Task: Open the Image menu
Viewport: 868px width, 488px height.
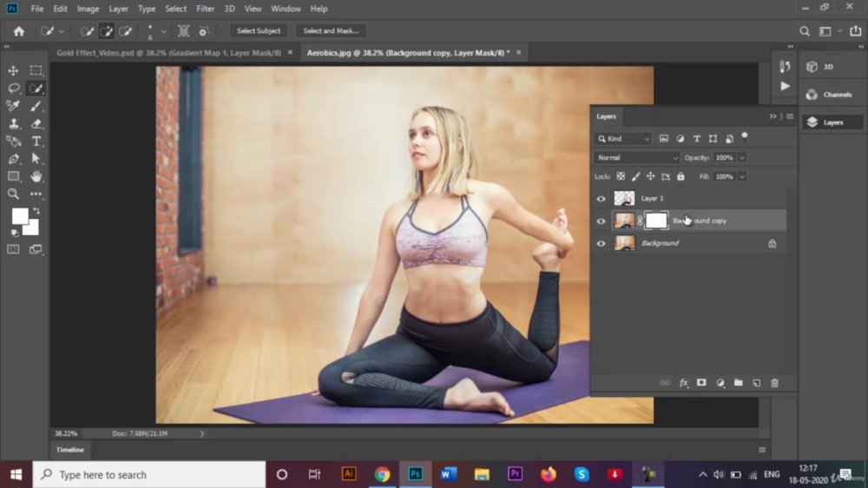Action: click(88, 9)
